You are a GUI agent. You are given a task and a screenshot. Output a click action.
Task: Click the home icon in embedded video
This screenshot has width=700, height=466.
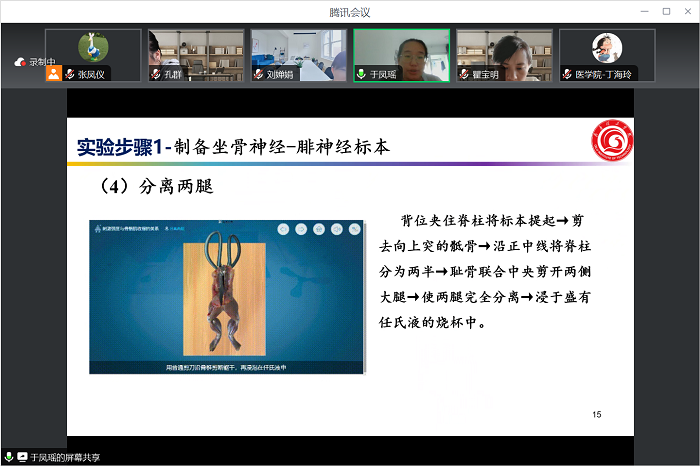pyautogui.click(x=320, y=229)
